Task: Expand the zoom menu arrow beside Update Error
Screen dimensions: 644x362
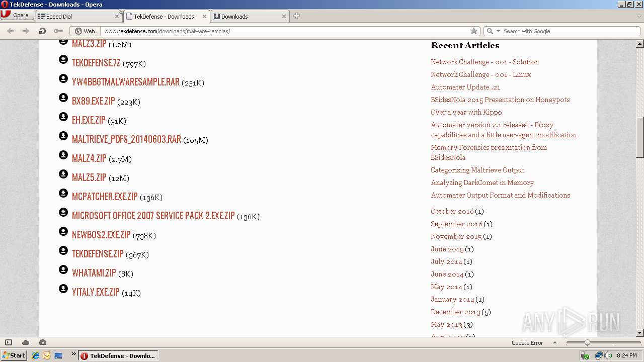Action: 555,342
